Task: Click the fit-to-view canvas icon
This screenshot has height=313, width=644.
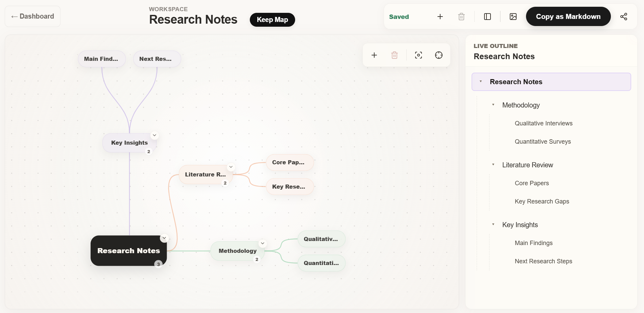Action: (418, 55)
